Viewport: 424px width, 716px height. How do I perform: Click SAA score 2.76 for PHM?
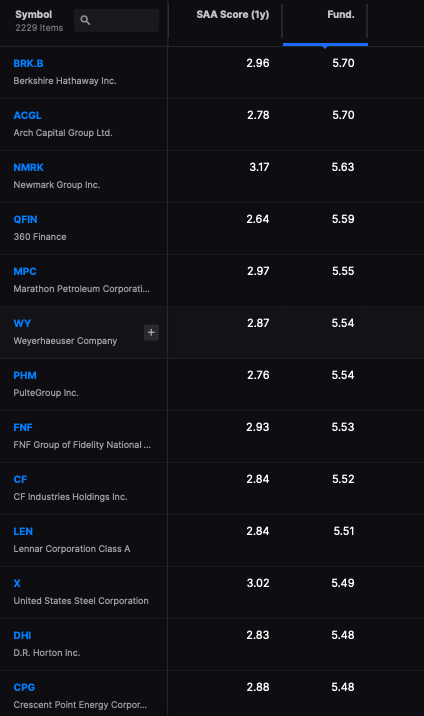(258, 376)
